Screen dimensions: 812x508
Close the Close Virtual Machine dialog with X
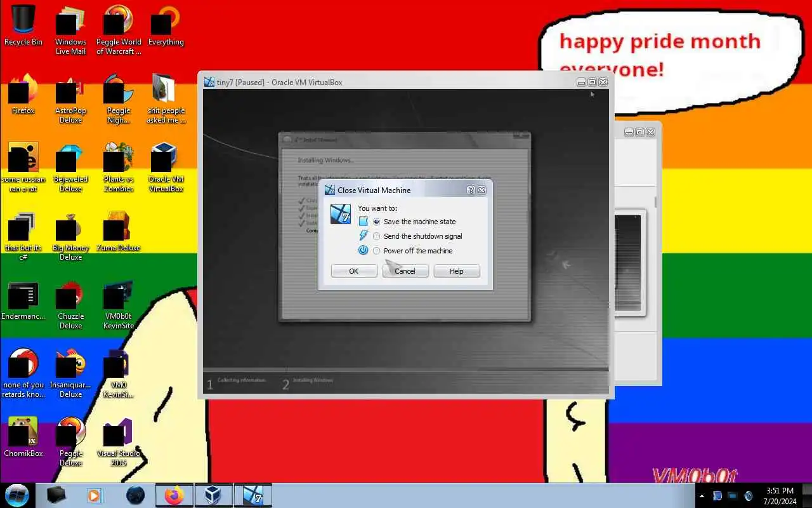click(x=482, y=190)
